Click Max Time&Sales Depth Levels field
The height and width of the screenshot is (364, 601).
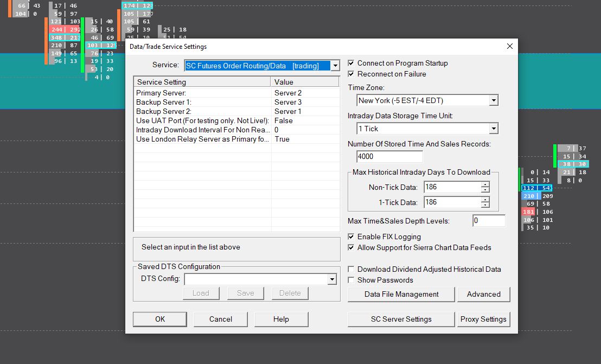489,220
